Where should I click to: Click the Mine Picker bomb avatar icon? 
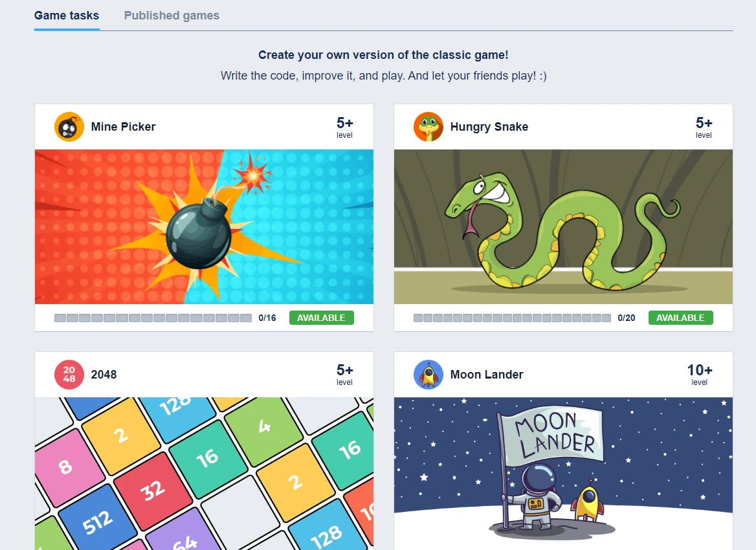69,127
